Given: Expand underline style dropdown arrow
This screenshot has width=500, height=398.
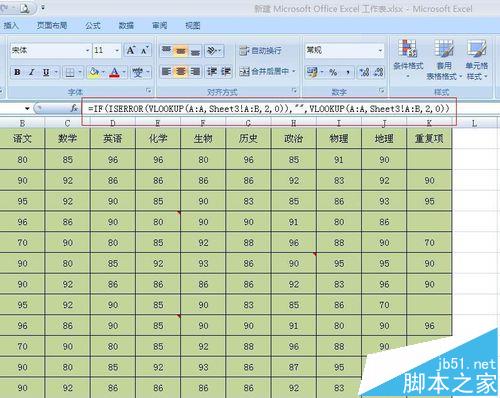Looking at the screenshot, I should tap(56, 72).
